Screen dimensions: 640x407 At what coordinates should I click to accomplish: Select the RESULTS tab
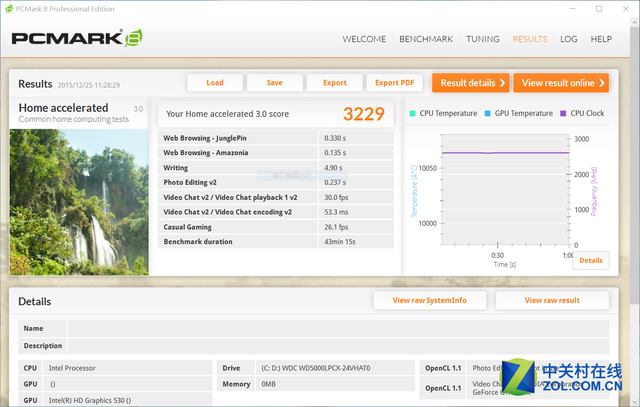[530, 39]
